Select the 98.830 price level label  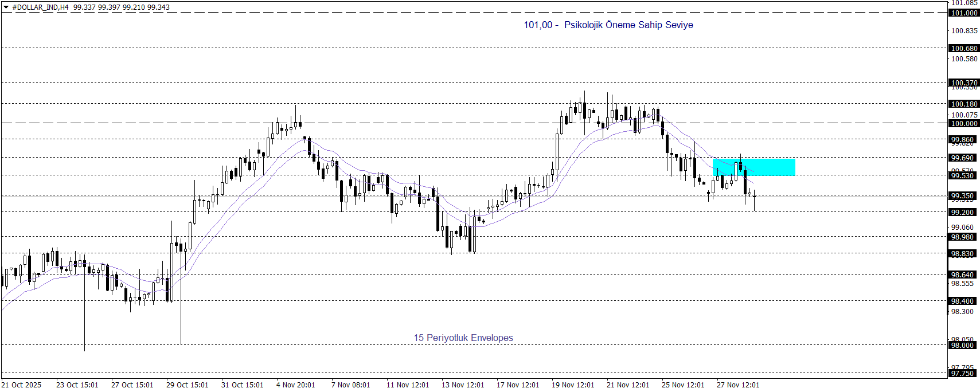tap(962, 253)
